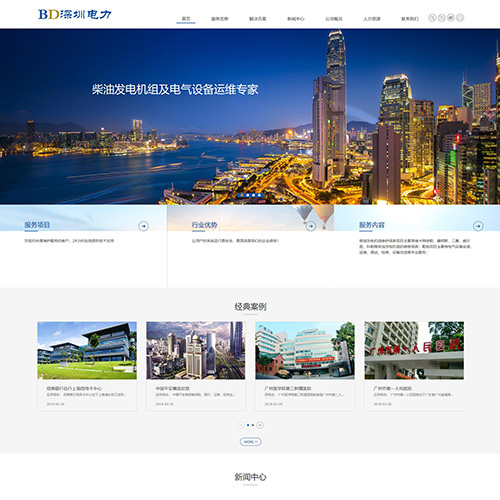Click the search magnifier icon in header
The width and height of the screenshot is (500, 500).
point(432,18)
